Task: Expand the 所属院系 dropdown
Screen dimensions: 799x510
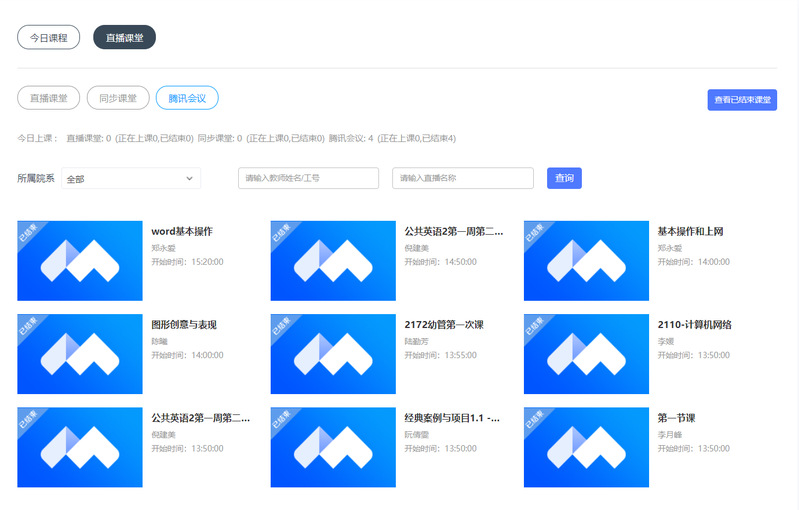Action: point(130,179)
